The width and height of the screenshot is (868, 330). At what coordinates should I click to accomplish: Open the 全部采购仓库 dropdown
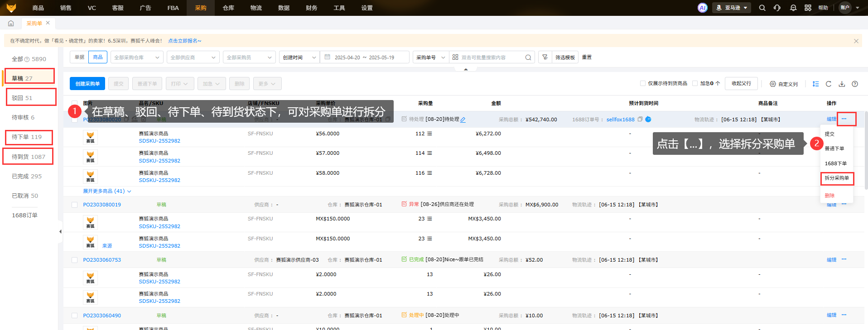(137, 57)
